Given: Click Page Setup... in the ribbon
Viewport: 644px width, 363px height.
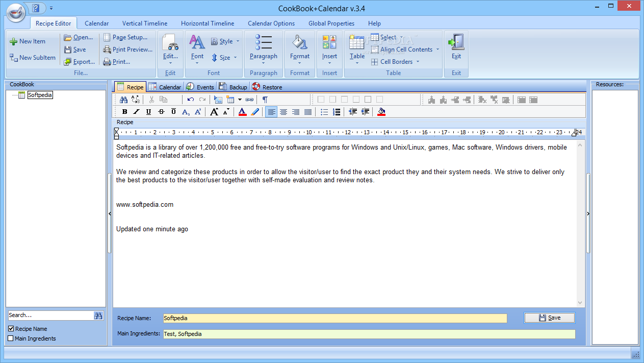Looking at the screenshot, I should pos(125,37).
